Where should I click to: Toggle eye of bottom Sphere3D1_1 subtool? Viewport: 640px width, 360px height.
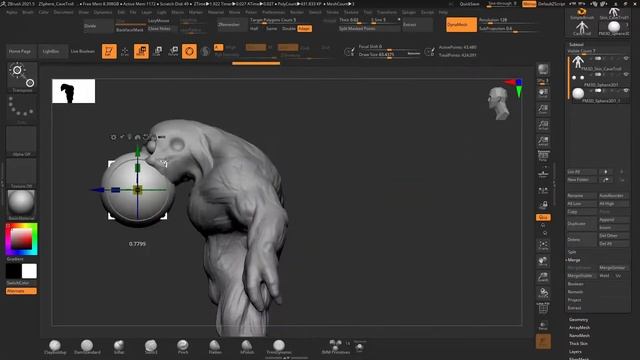tap(626, 91)
